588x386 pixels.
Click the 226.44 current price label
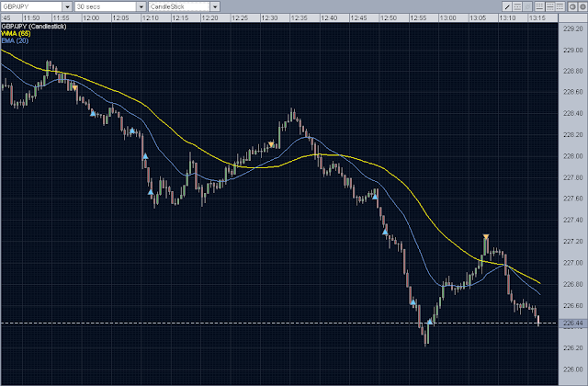point(573,323)
